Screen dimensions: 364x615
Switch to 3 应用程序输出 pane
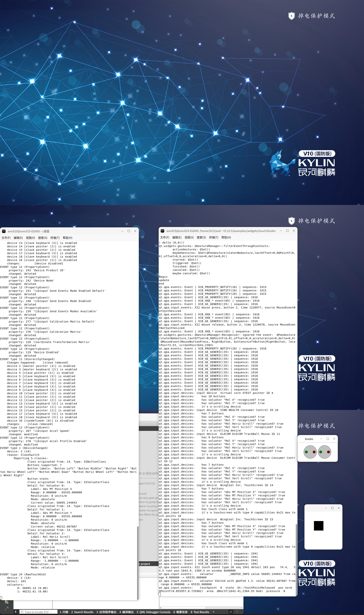106,612
